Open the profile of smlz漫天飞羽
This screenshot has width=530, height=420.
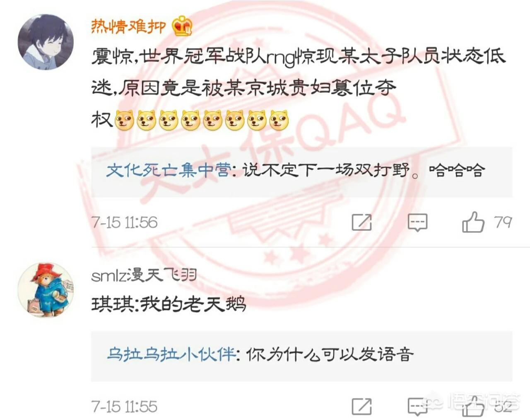point(144,275)
